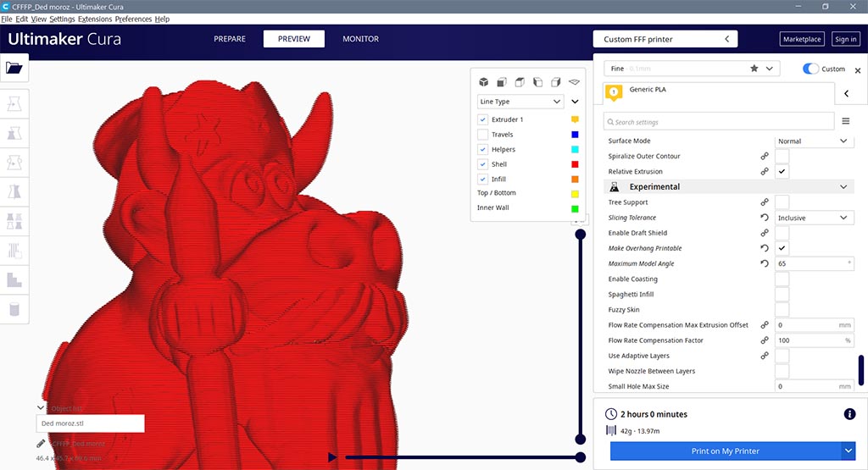The width and height of the screenshot is (868, 470).
Task: Uncheck the Make Overhang Printable checkbox
Action: (782, 248)
